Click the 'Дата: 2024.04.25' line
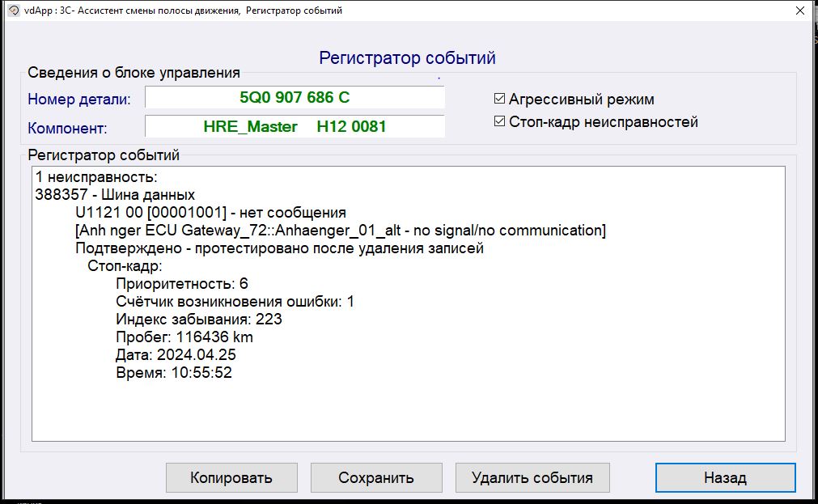This screenshot has height=504, width=818. tap(176, 354)
